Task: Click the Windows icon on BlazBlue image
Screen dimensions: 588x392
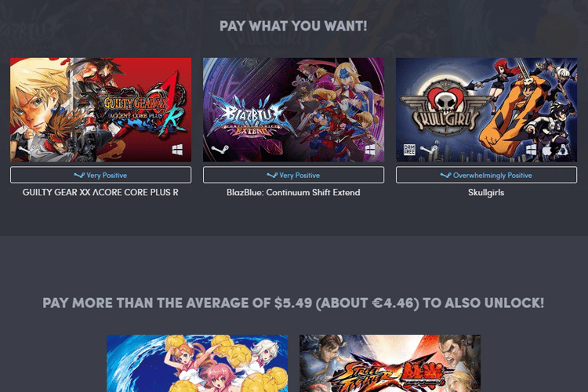Action: [x=370, y=150]
